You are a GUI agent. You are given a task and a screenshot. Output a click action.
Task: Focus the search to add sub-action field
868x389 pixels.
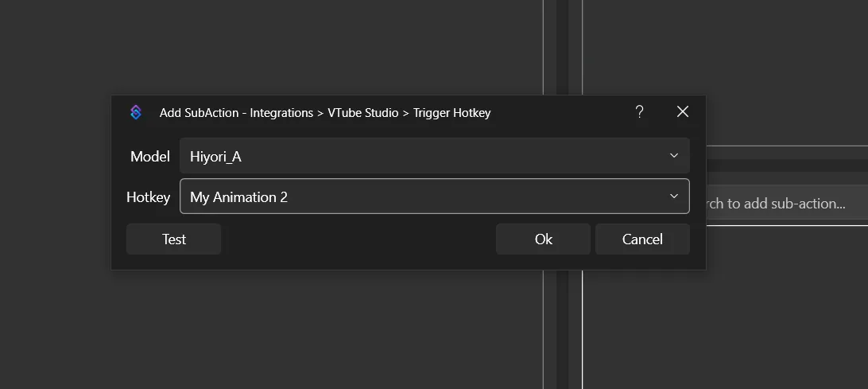coord(787,204)
